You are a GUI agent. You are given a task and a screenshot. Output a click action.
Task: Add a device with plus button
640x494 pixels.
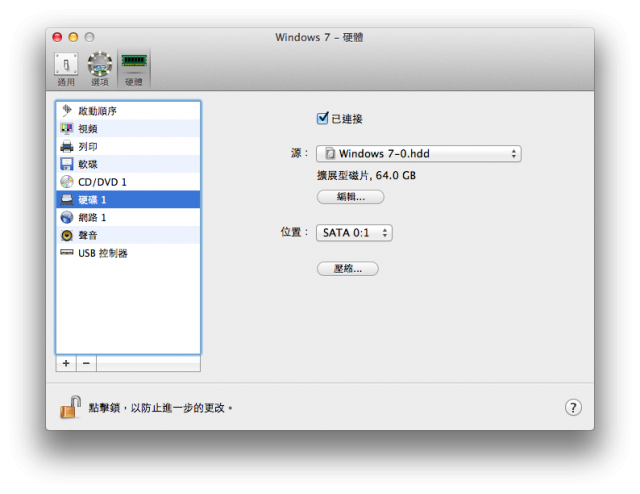pos(66,363)
